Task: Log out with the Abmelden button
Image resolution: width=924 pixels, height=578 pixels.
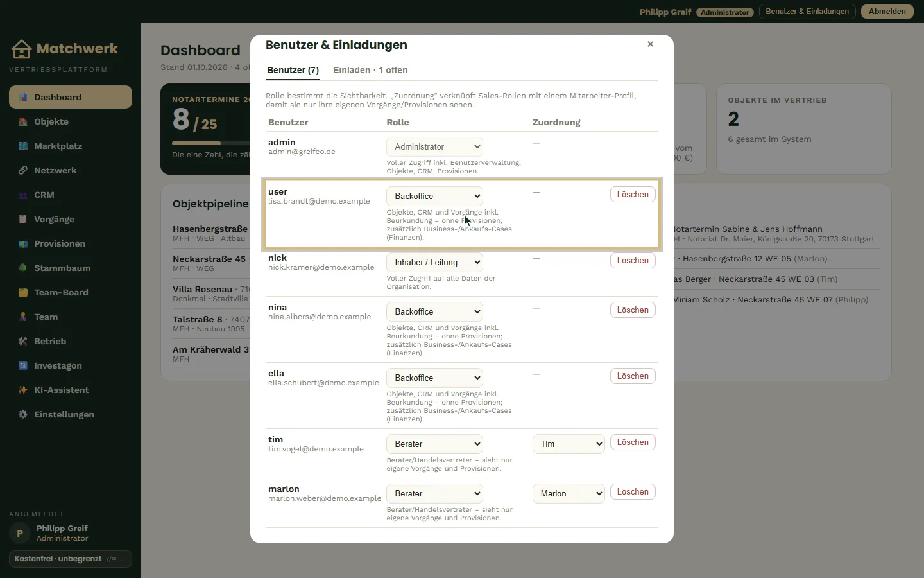Action: pyautogui.click(x=887, y=12)
